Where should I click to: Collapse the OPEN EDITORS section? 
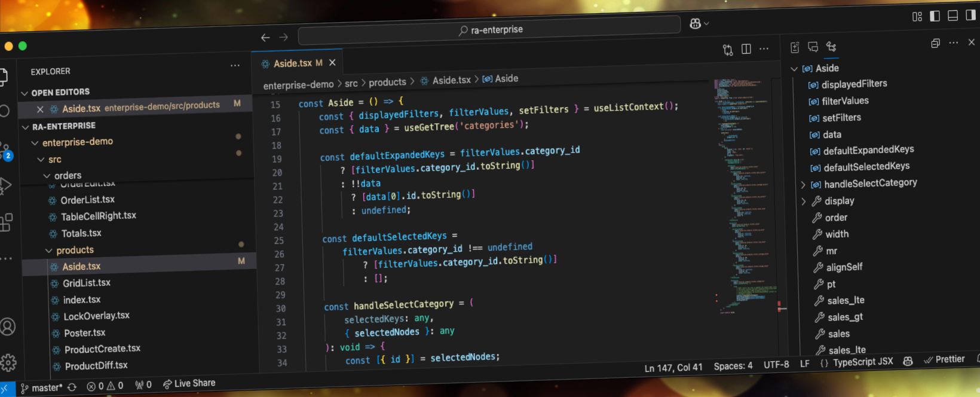click(x=24, y=93)
